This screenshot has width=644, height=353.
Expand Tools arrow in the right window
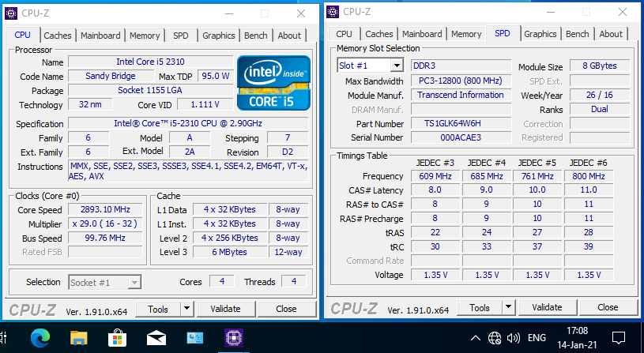pyautogui.click(x=508, y=307)
